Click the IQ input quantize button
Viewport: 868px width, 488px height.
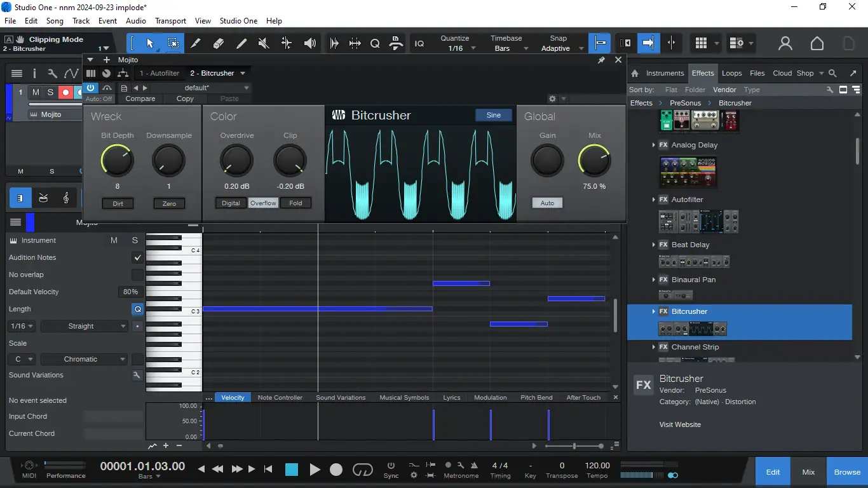(419, 43)
